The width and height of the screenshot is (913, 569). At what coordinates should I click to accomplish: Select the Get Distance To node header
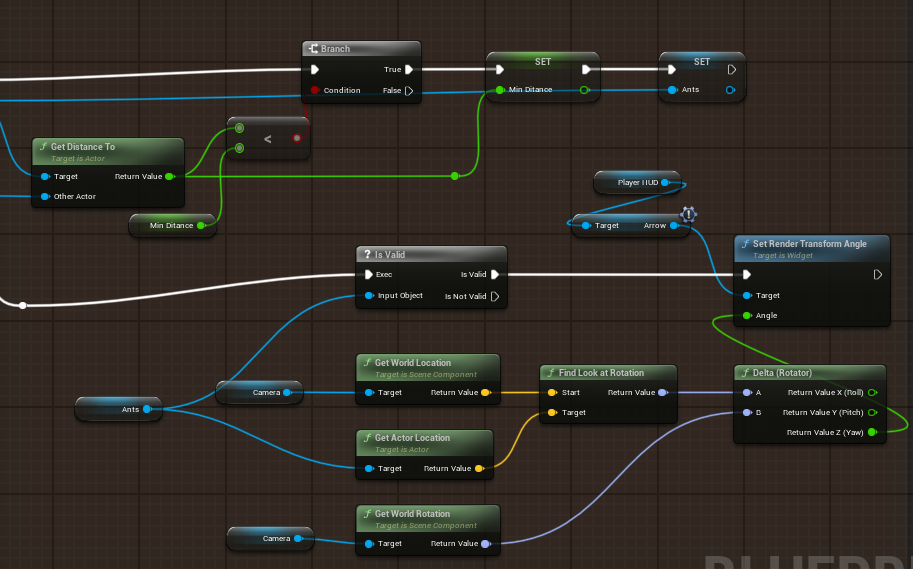coord(108,151)
